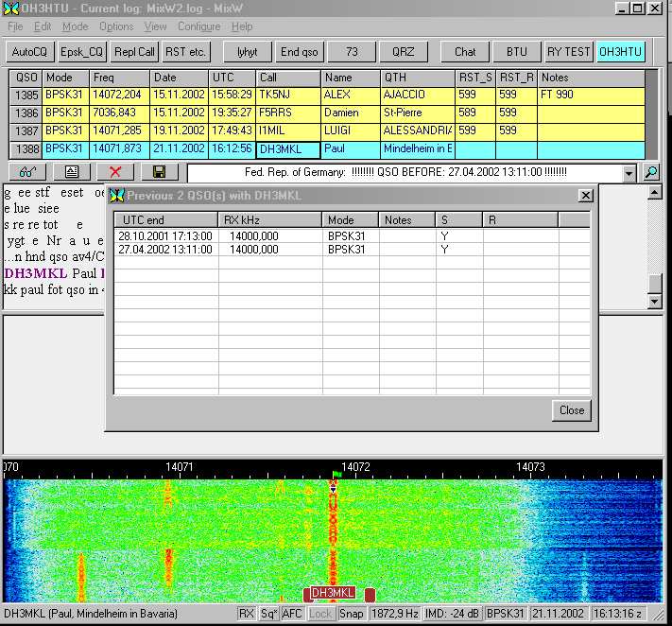This screenshot has width=672, height=626.
Task: Click the Freq column header in log
Action: [119, 78]
